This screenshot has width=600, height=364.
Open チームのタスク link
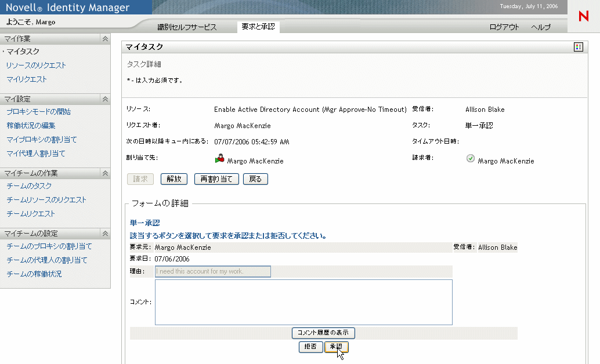click(29, 186)
